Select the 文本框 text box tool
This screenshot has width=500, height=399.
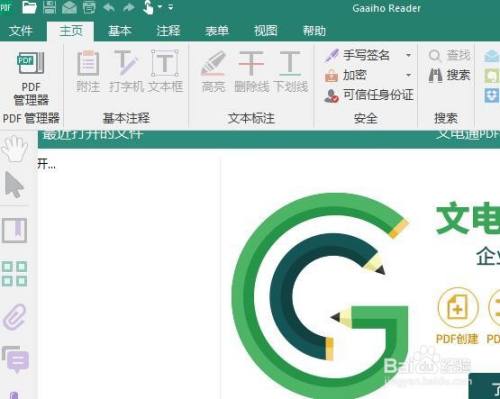tap(165, 71)
